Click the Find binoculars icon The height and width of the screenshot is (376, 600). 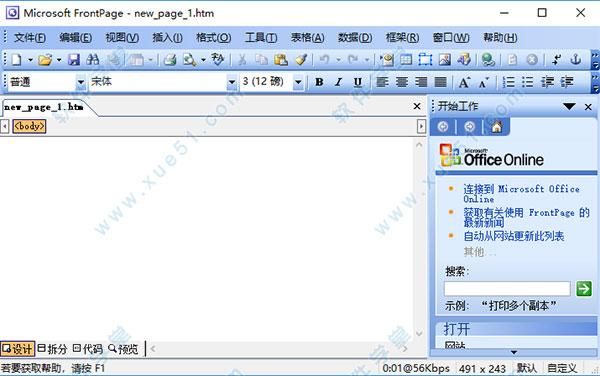[93, 60]
